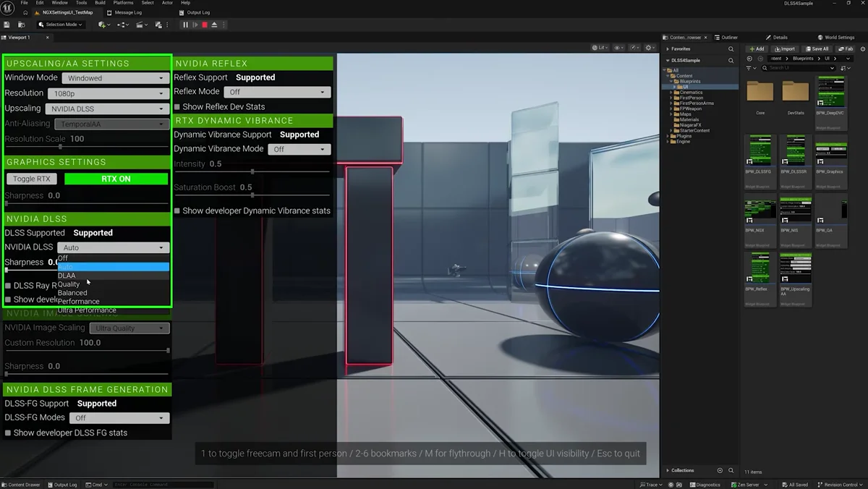This screenshot has height=489, width=868.
Task: Open the viewport Lit view mode menu
Action: pyautogui.click(x=600, y=48)
